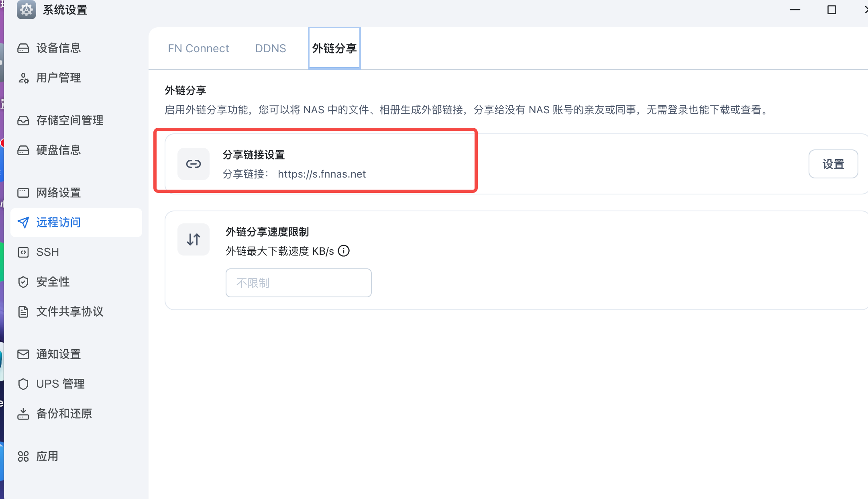Click the up-down arrows speed limit icon

pos(194,239)
